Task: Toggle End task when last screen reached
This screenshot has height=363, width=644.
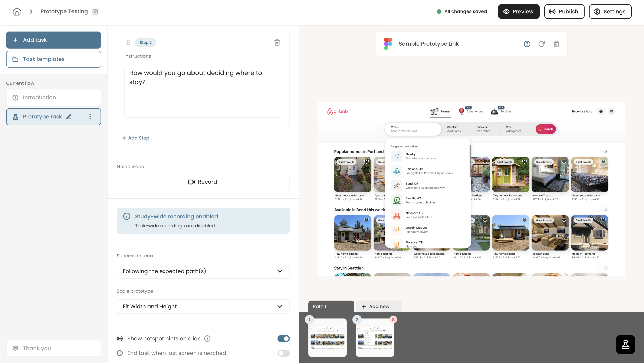Action: click(283, 353)
